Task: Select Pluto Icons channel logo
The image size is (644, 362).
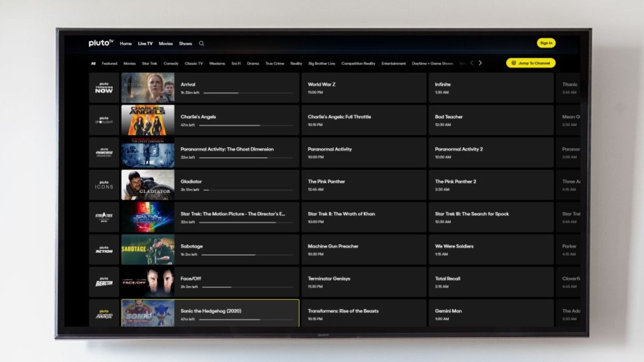Action: tap(104, 185)
